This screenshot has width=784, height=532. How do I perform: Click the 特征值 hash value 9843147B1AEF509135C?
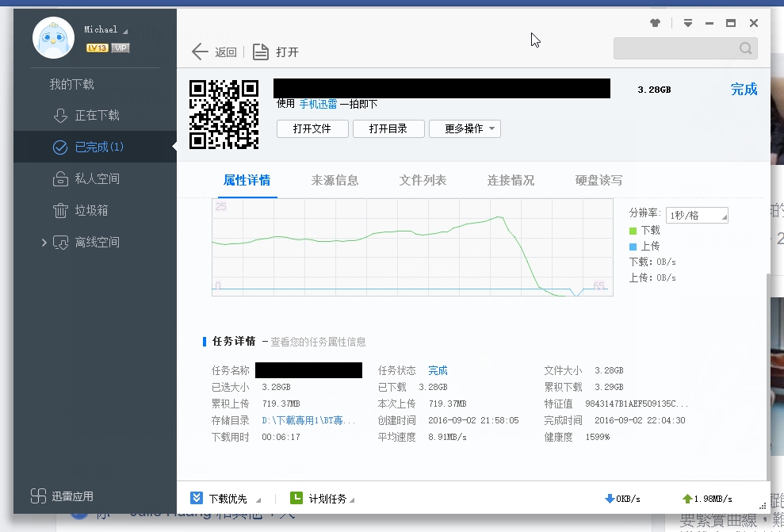(x=637, y=404)
